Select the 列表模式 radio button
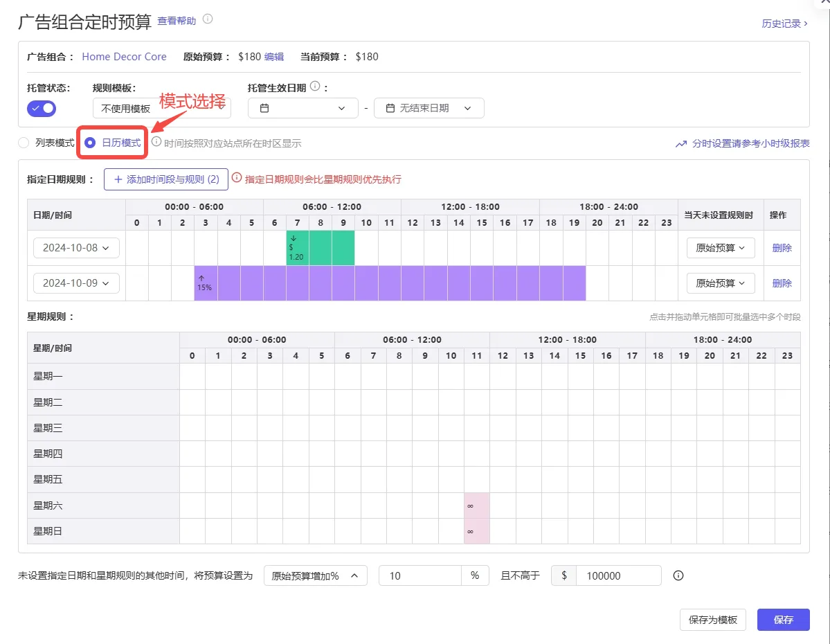830x644 pixels. [24, 143]
